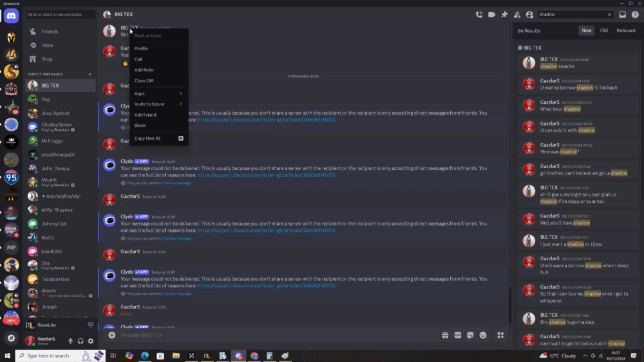Open MrFroggo direct message

[x=61, y=140]
